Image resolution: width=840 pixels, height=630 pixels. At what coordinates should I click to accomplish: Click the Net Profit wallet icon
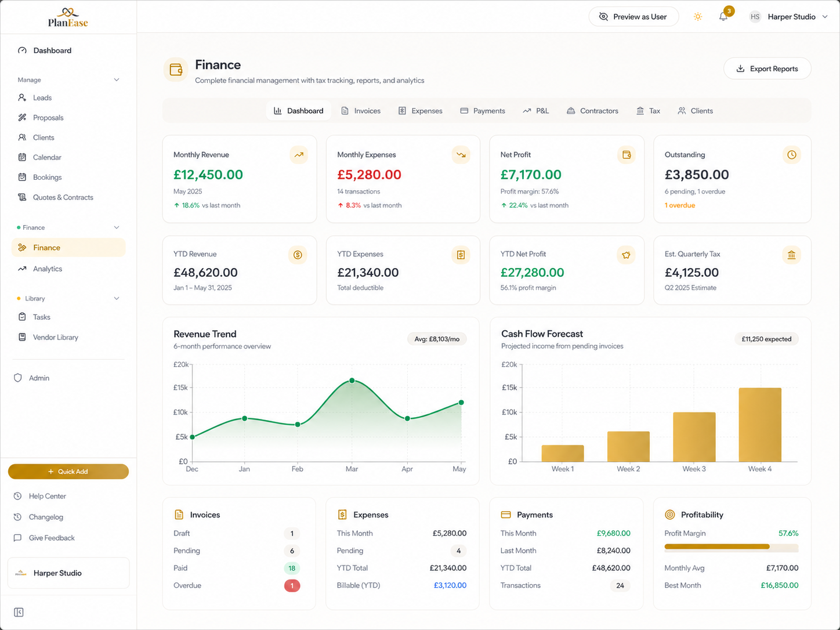tap(627, 155)
